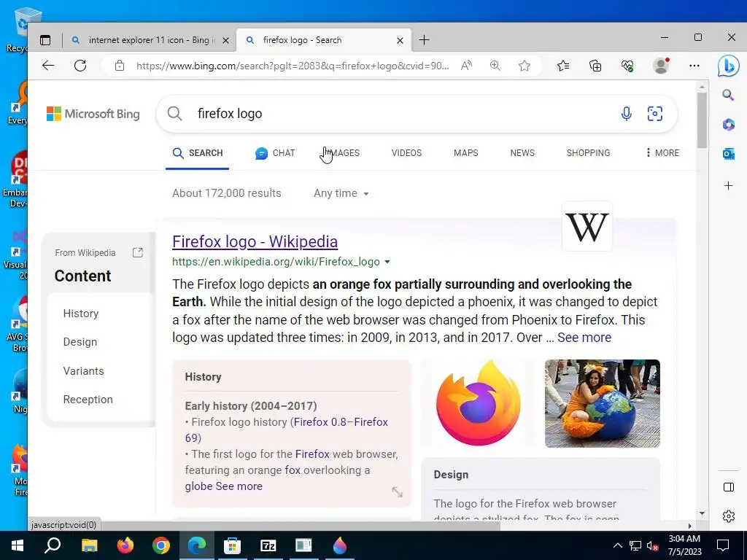Open the MORE search categories menu
The image size is (747, 560).
(662, 153)
